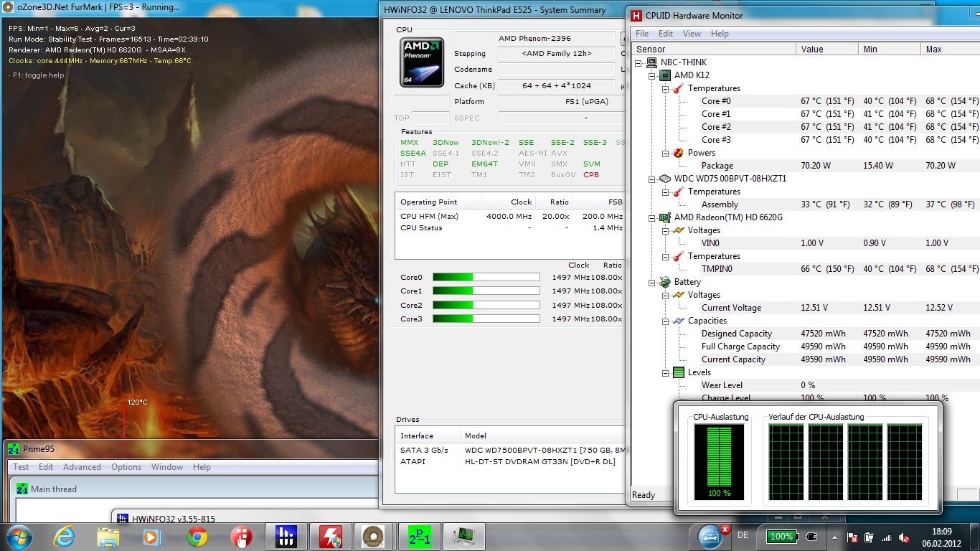The width and height of the screenshot is (980, 551).
Task: Collapse Temperatures under AMD K12
Action: pos(665,88)
